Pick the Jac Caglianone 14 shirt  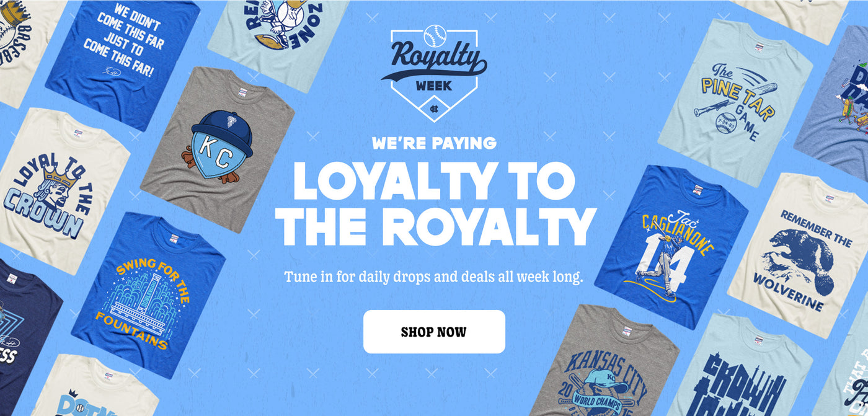click(671, 246)
